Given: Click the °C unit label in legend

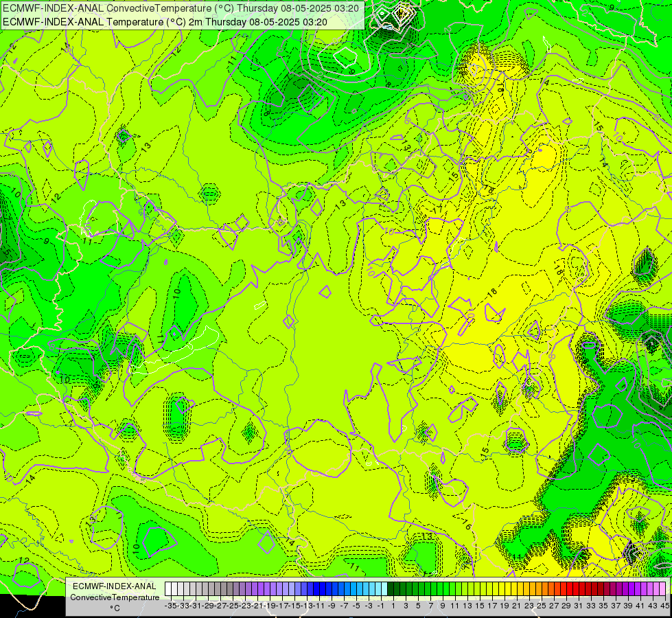Looking at the screenshot, I should coord(115,608).
